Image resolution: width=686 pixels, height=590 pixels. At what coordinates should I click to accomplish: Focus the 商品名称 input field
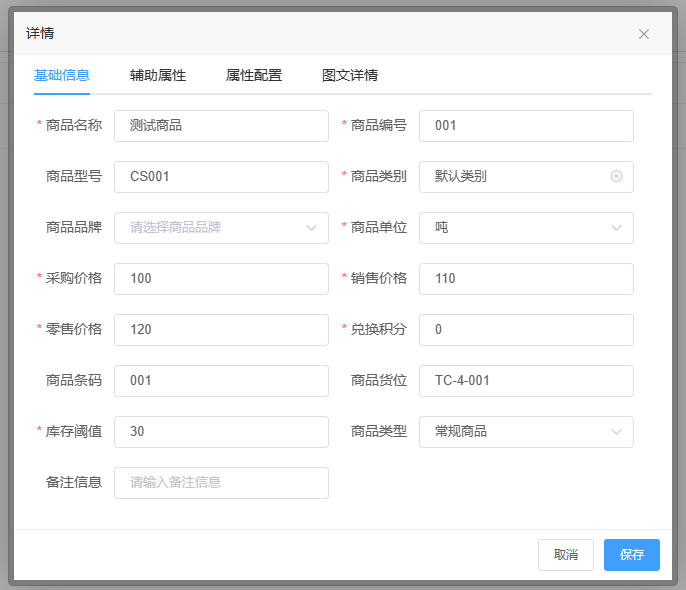(221, 126)
